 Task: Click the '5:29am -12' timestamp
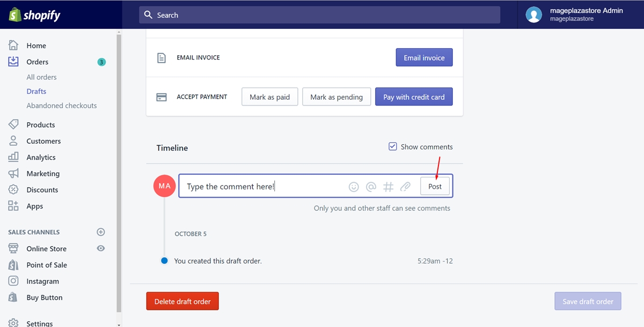point(435,261)
